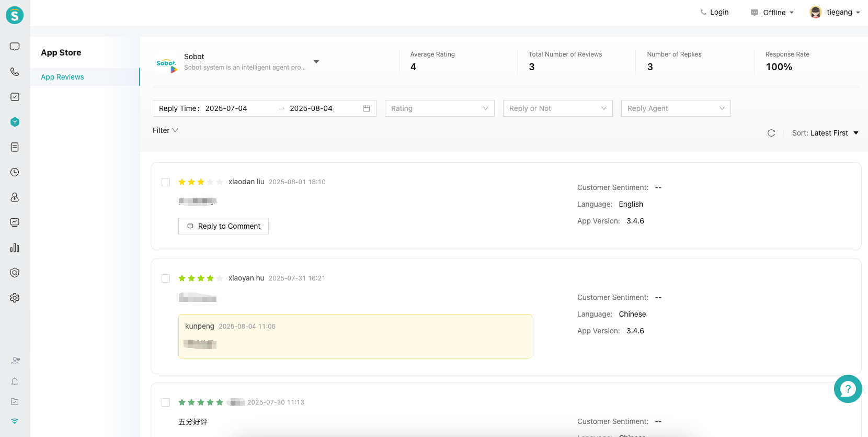Select App Reviews in the side menu
Image resolution: width=868 pixels, height=437 pixels.
62,77
